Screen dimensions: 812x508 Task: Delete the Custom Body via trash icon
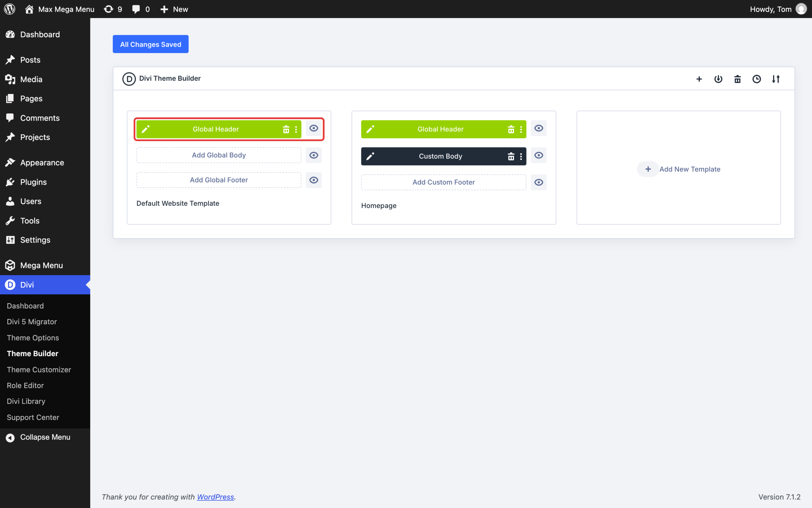point(511,156)
